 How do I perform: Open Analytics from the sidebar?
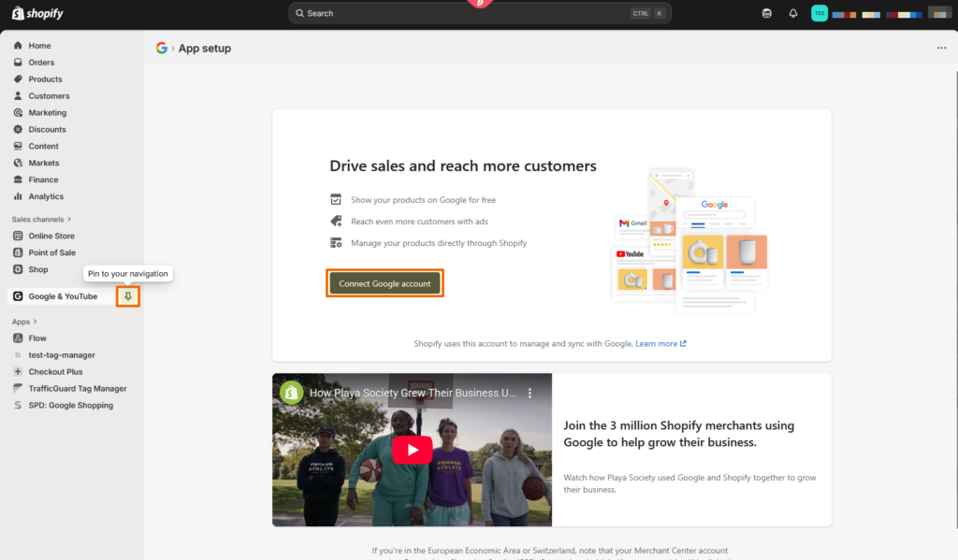click(46, 196)
